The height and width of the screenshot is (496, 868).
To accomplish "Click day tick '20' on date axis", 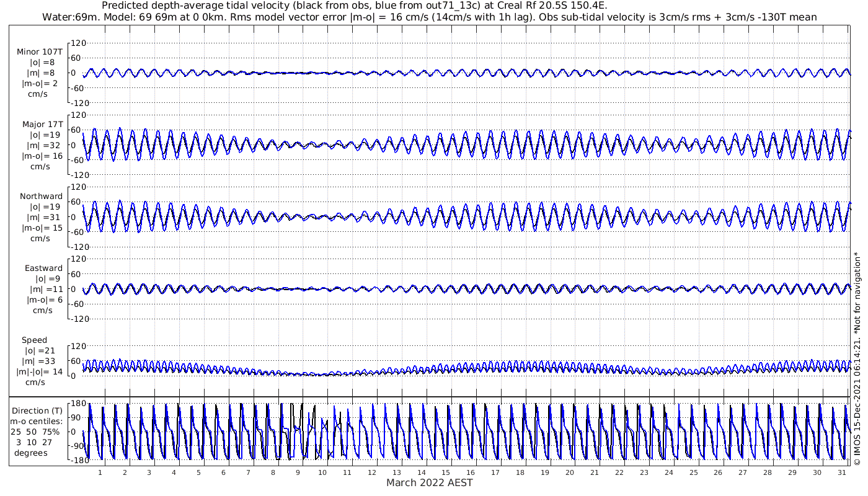I will click(569, 472).
